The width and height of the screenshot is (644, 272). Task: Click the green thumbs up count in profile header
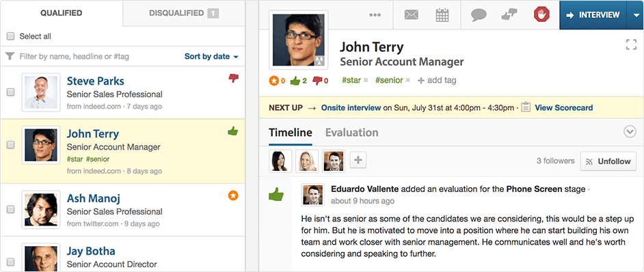[299, 81]
